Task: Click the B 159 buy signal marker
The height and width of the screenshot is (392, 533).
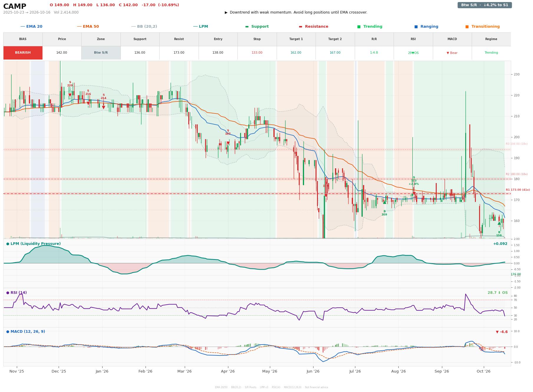Action: (x=499, y=223)
